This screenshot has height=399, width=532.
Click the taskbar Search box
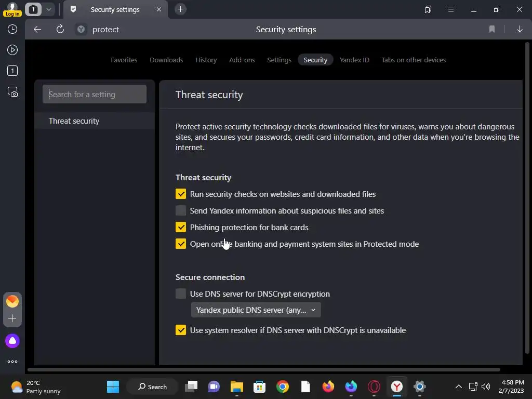[x=152, y=387]
